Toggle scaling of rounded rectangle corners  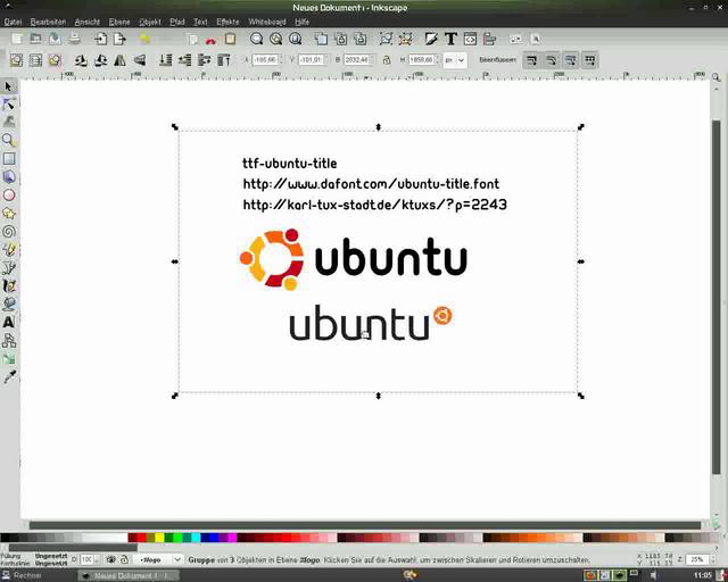pos(551,61)
